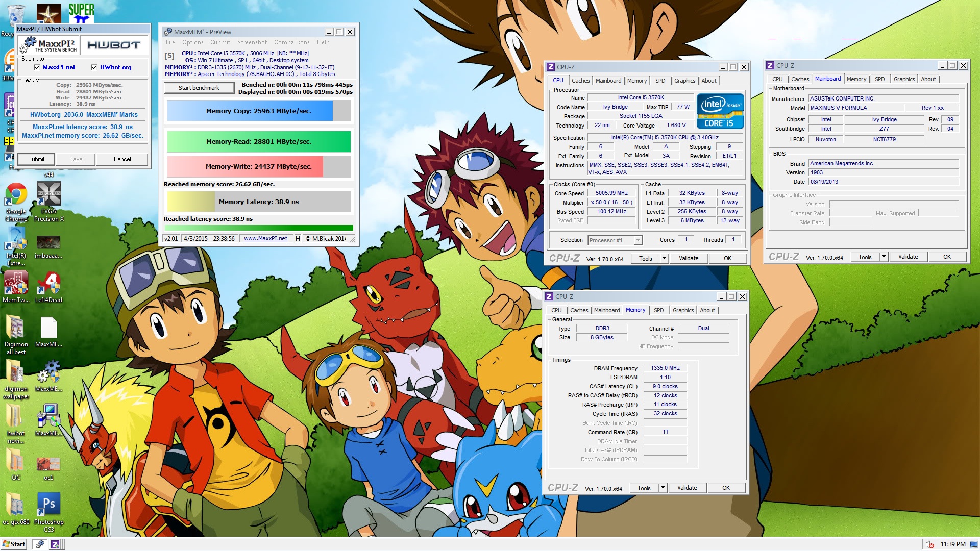Select the imbaaaa image file on desktop
980x551 pixels.
(48, 246)
